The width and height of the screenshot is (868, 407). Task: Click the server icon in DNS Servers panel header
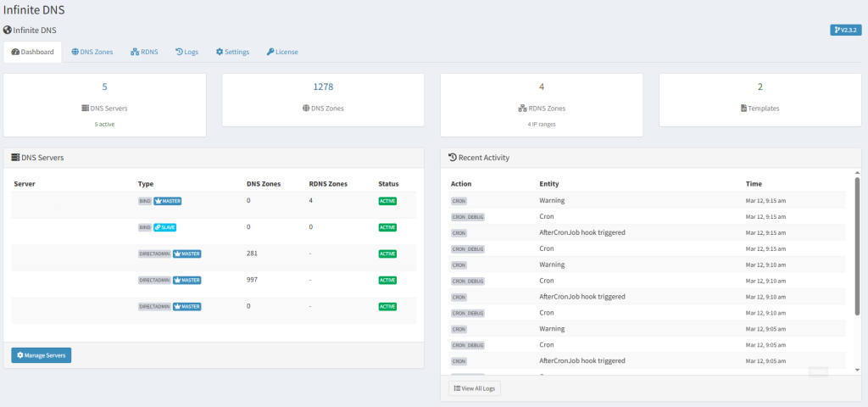coord(15,157)
